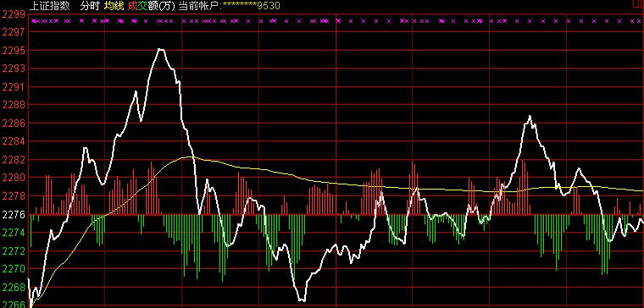The width and height of the screenshot is (644, 308).
Task: Click the white price line's highest peak near 2295
Action: pyautogui.click(x=161, y=49)
